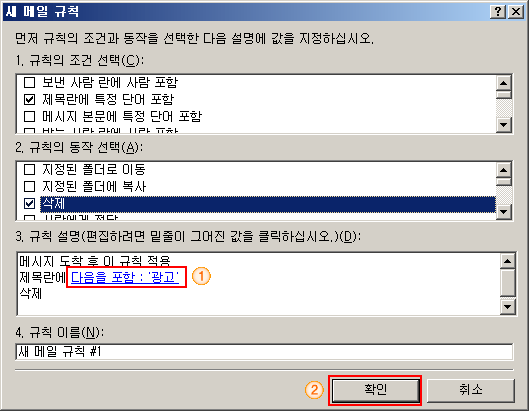529x411 pixels.
Task: Close the 새 메일 규칙 dialog
Action: 516,12
